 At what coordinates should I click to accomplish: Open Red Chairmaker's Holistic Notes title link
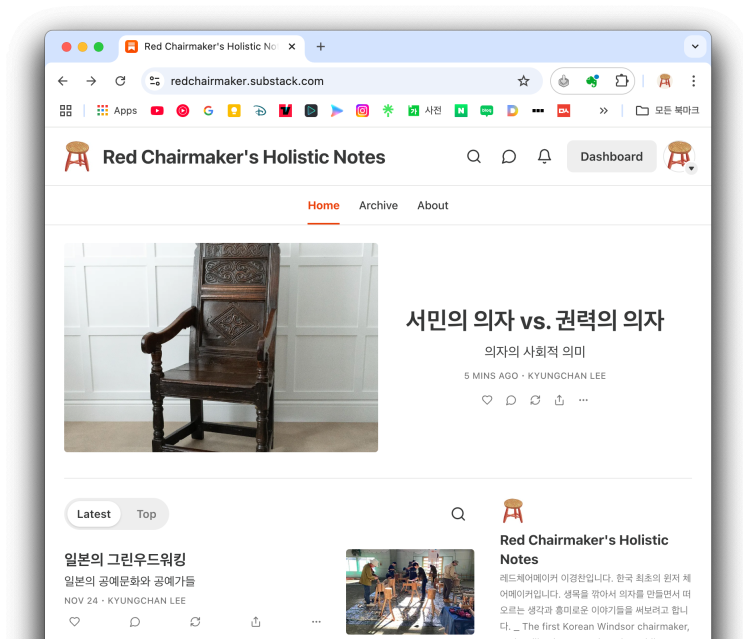(x=244, y=157)
